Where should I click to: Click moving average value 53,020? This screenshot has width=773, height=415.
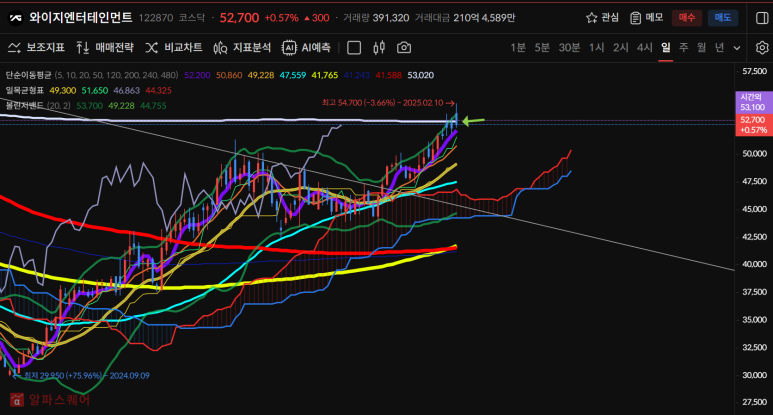point(421,75)
